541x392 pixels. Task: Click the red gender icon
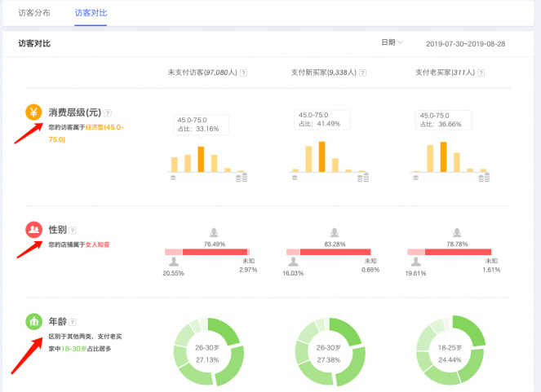point(34,230)
